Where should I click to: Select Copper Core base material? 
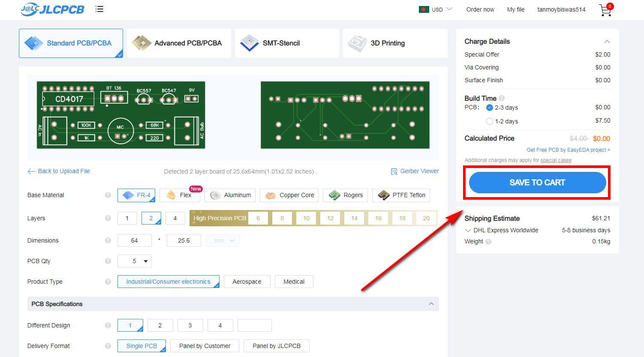[x=289, y=195]
